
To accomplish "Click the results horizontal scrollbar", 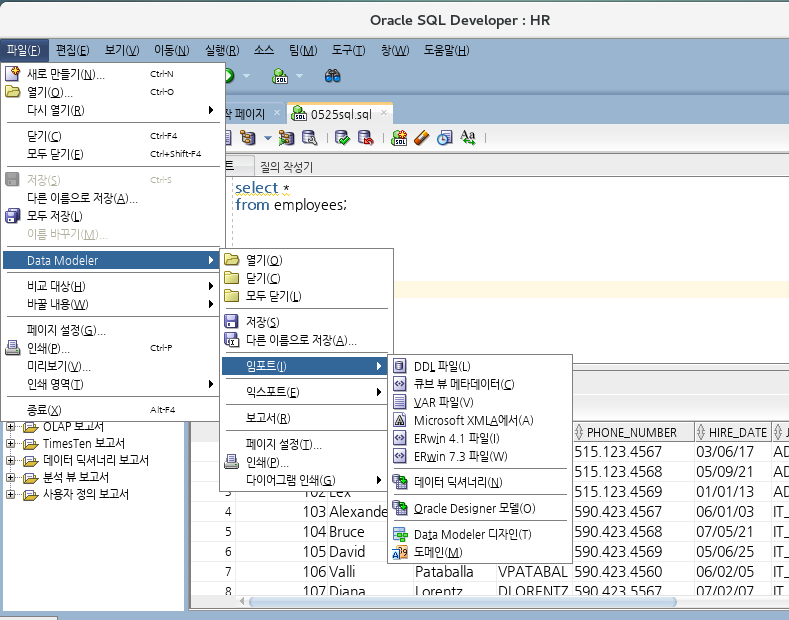I will [x=462, y=602].
